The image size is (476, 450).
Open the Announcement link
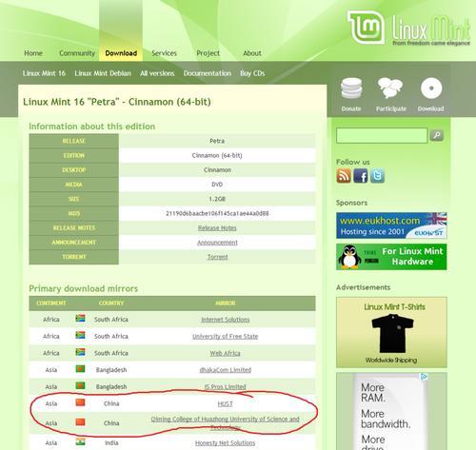[x=217, y=243]
